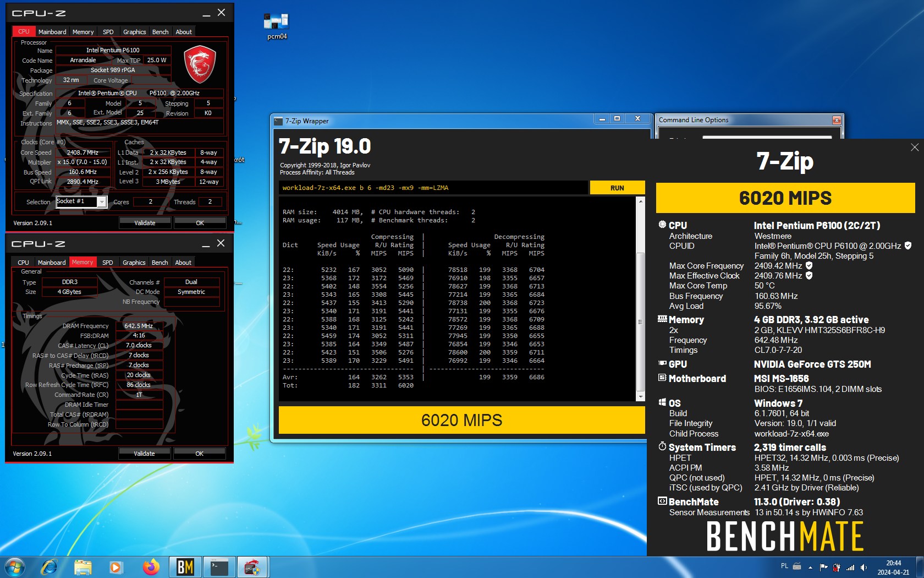Open the SPD tab in upper CPU-Z

tap(108, 32)
